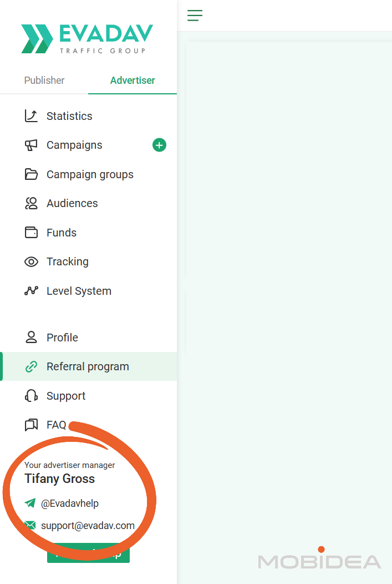Image resolution: width=392 pixels, height=584 pixels.
Task: Select the Referral program item
Action: 89,366
